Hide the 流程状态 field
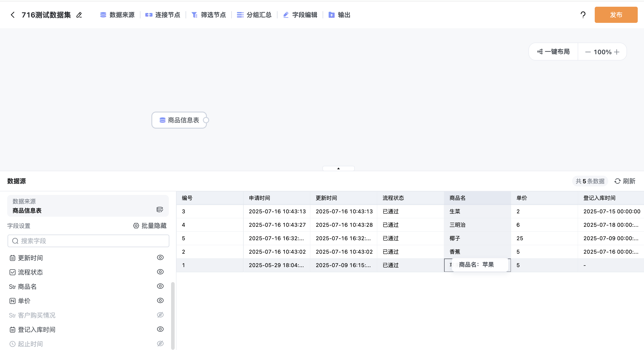 click(160, 272)
